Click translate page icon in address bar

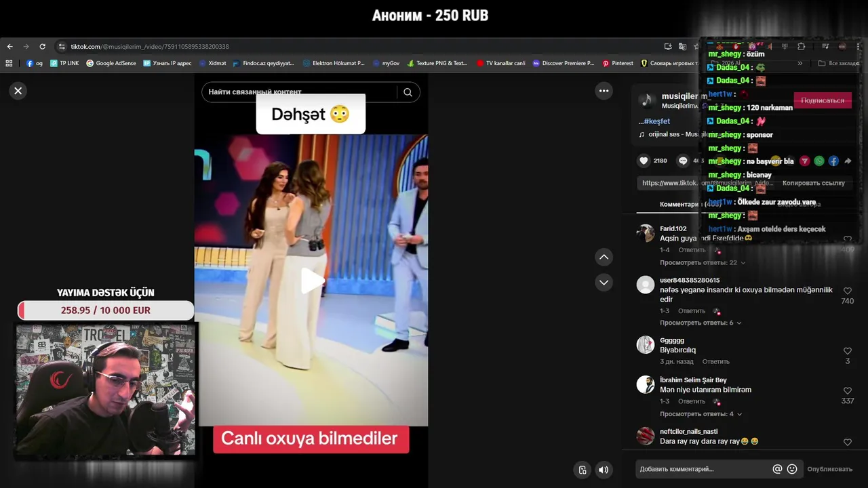point(682,47)
